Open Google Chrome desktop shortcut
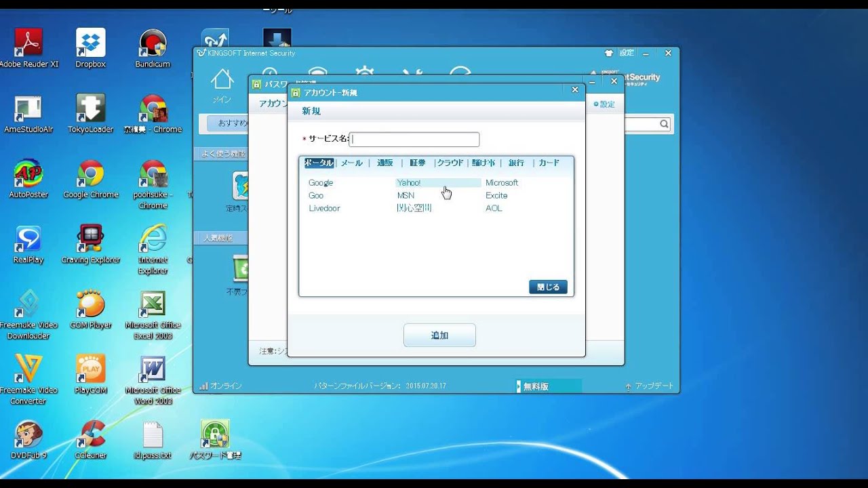This screenshot has height=488, width=868. click(90, 178)
